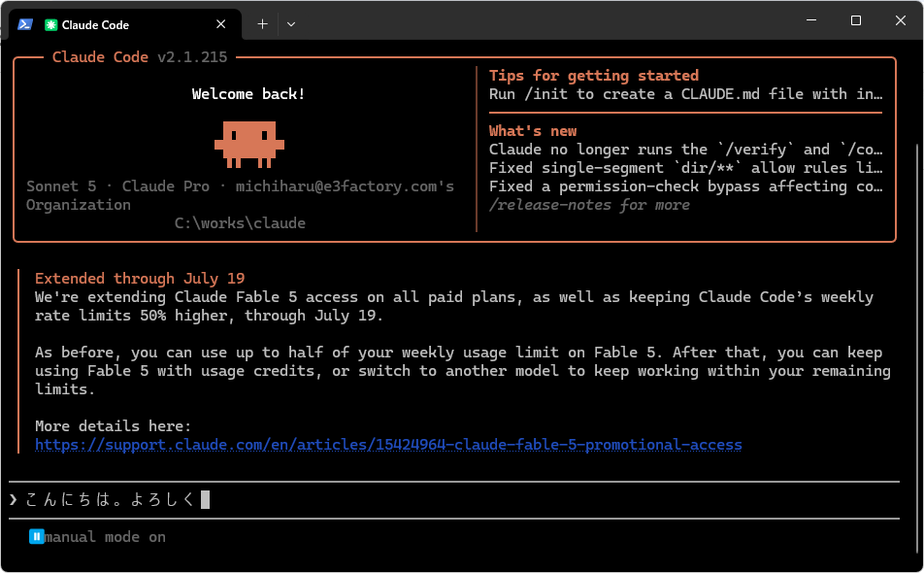This screenshot has width=924, height=573.
Task: Click the Tips for getting started heading
Action: point(594,76)
